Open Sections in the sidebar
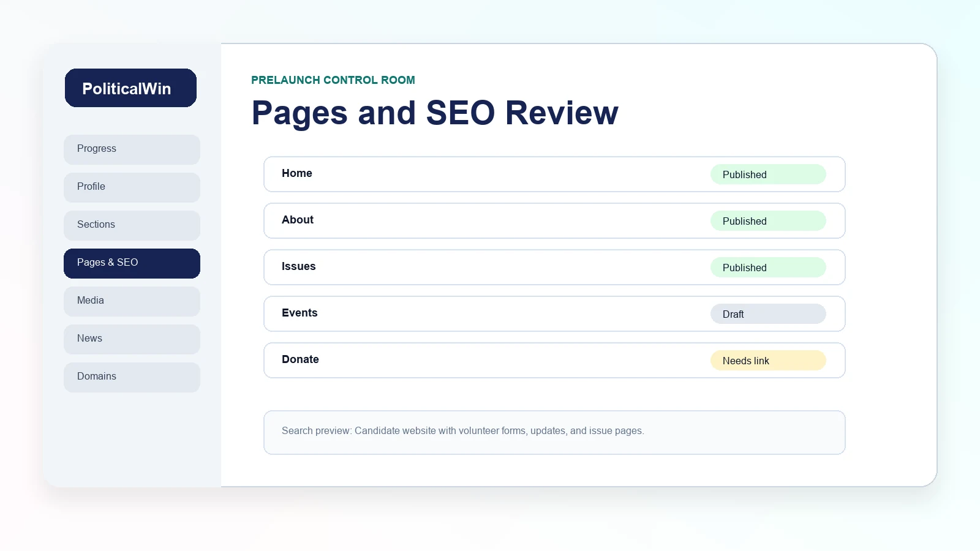The height and width of the screenshot is (551, 980). coord(132,225)
